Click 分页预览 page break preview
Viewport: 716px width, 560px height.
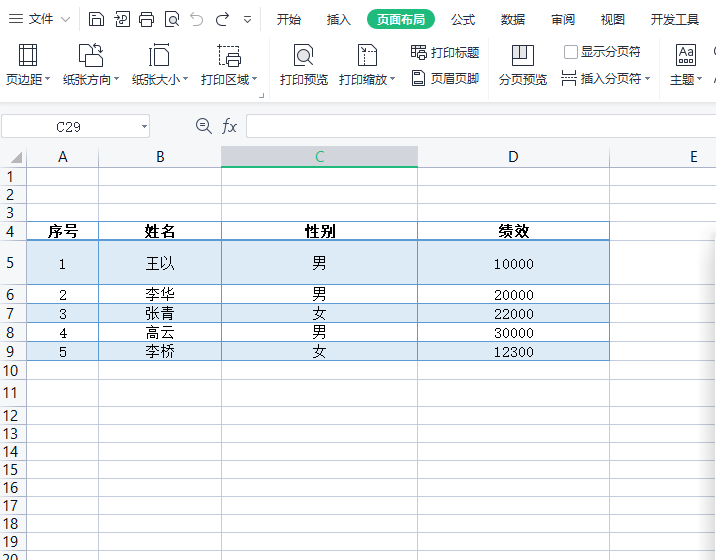coord(522,65)
